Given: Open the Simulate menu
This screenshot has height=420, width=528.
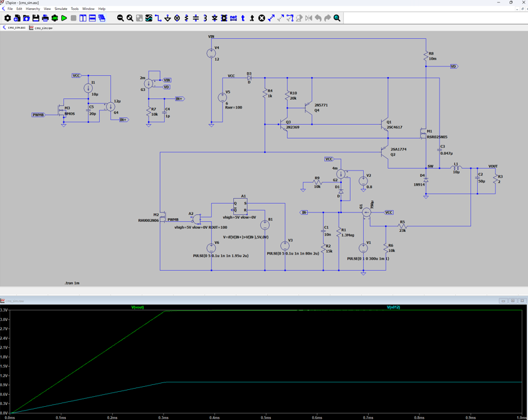Looking at the screenshot, I should (x=61, y=9).
